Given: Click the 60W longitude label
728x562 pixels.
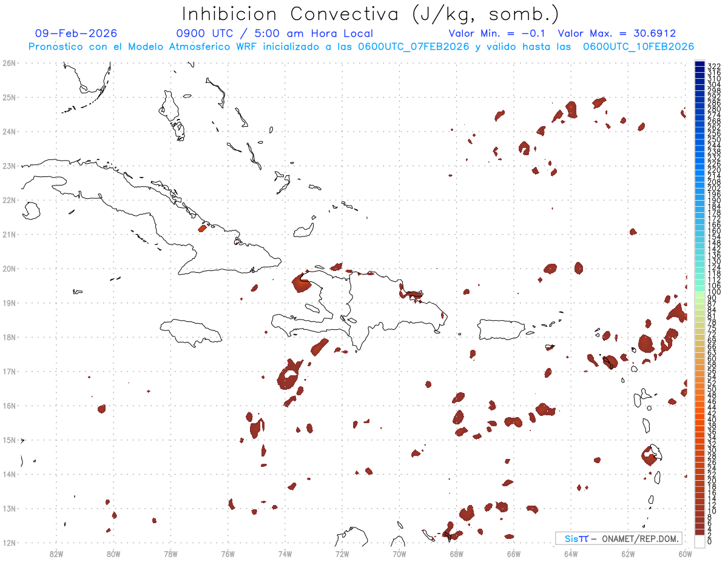Looking at the screenshot, I should [686, 554].
